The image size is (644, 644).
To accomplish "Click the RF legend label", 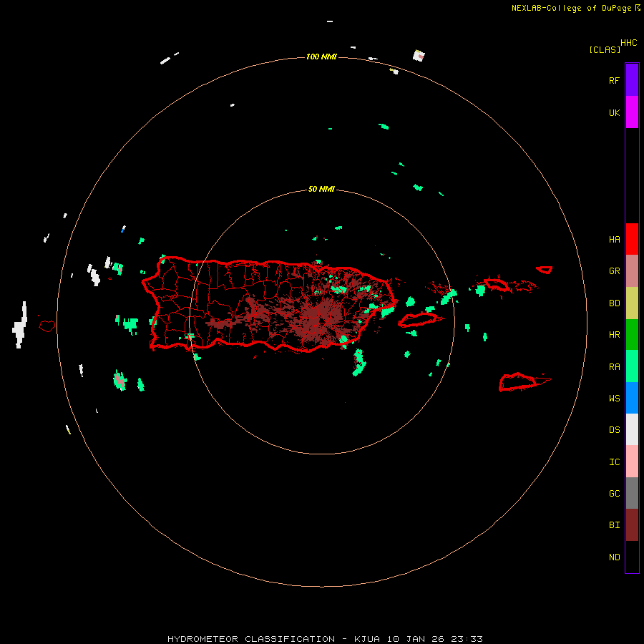I will [614, 80].
